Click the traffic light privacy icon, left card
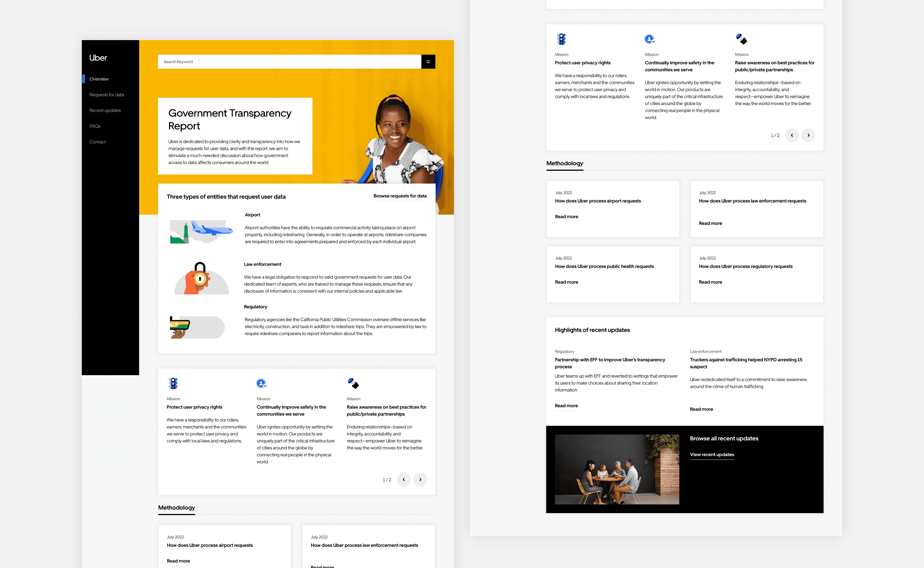Viewport: 924px width, 568px height. pos(173,383)
